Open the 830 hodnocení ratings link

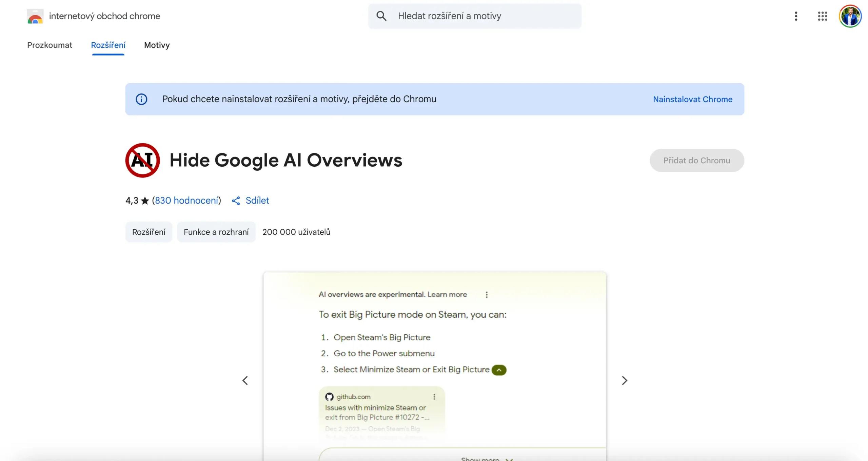(186, 201)
